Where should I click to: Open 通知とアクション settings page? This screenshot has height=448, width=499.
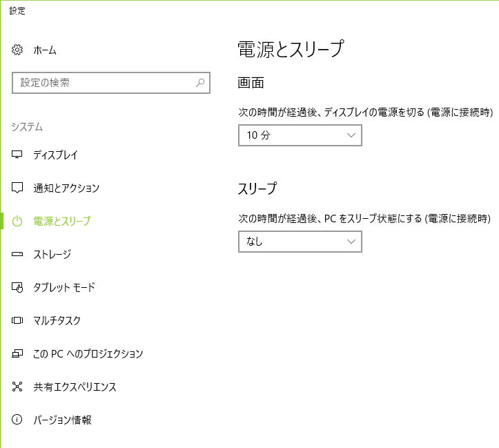(x=66, y=188)
